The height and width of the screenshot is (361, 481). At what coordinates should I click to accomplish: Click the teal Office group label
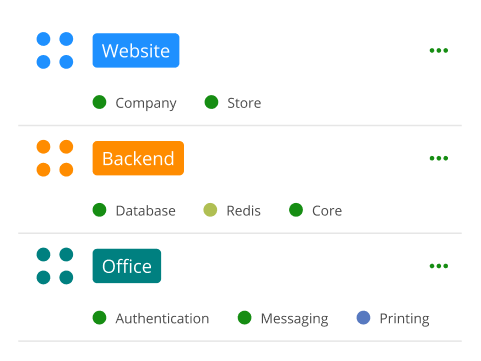(x=127, y=266)
